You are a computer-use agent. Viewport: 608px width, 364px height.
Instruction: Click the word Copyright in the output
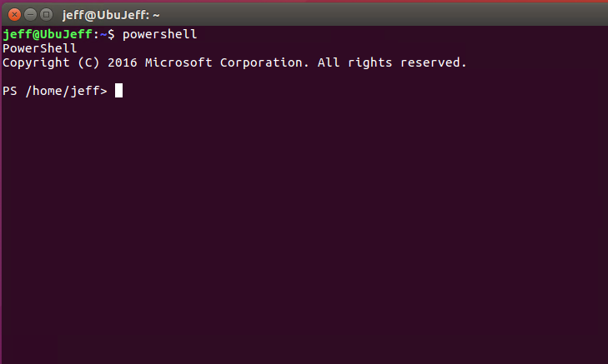tap(36, 62)
